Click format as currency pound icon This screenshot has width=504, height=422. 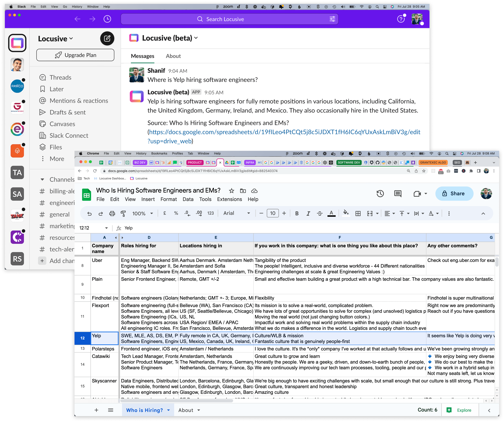[165, 213]
